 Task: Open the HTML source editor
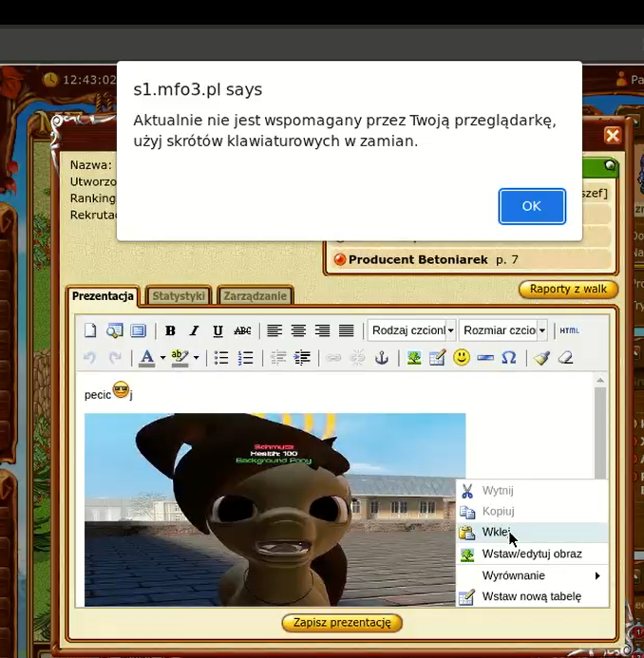pos(569,331)
